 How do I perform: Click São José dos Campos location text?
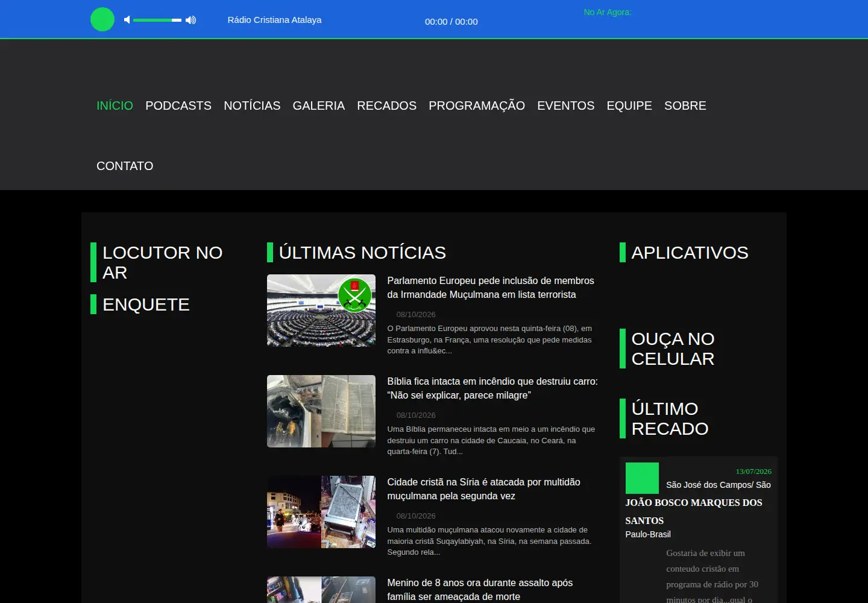click(719, 485)
